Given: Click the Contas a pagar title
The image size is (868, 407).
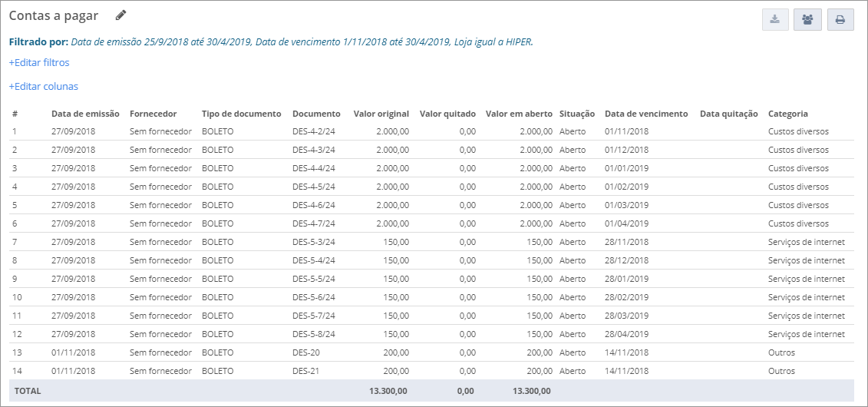Looking at the screenshot, I should pos(54,15).
